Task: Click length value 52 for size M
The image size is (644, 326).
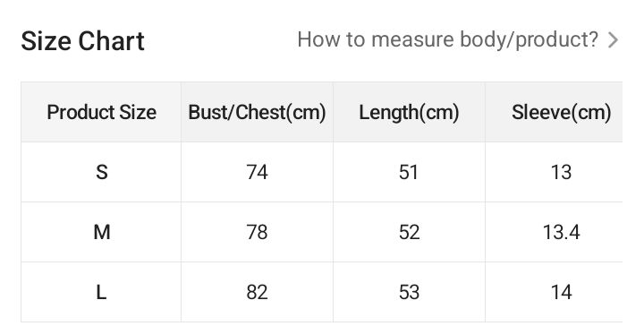Action: pos(409,232)
